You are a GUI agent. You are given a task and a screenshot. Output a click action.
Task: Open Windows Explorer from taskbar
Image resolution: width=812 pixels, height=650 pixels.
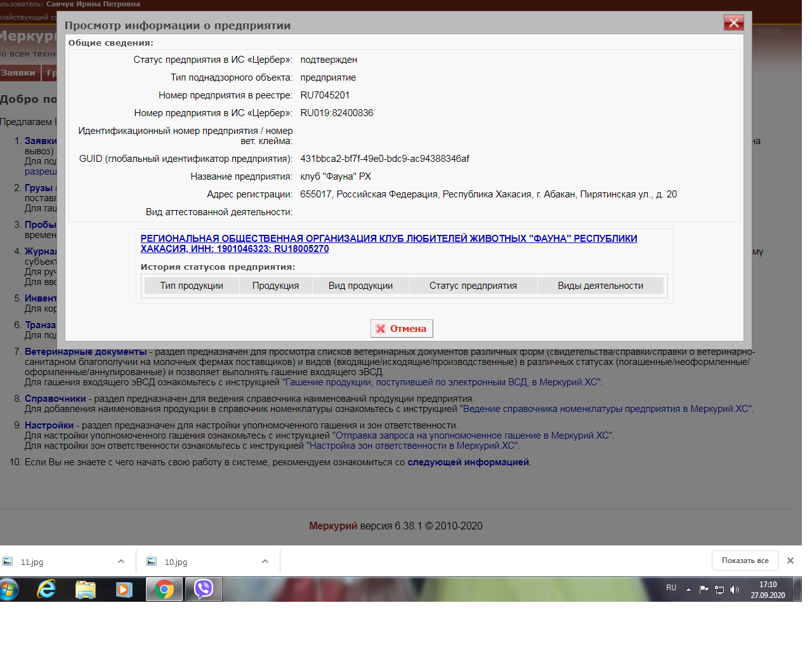pos(86,590)
